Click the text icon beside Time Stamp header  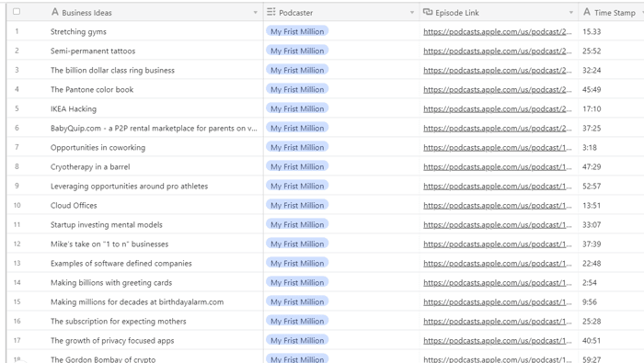point(587,12)
